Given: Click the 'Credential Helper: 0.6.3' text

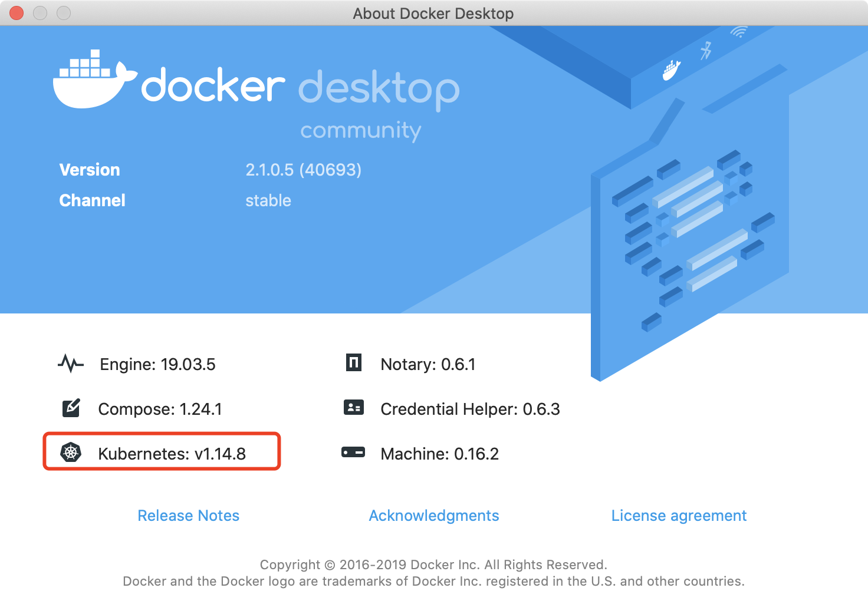Looking at the screenshot, I should pos(470,409).
